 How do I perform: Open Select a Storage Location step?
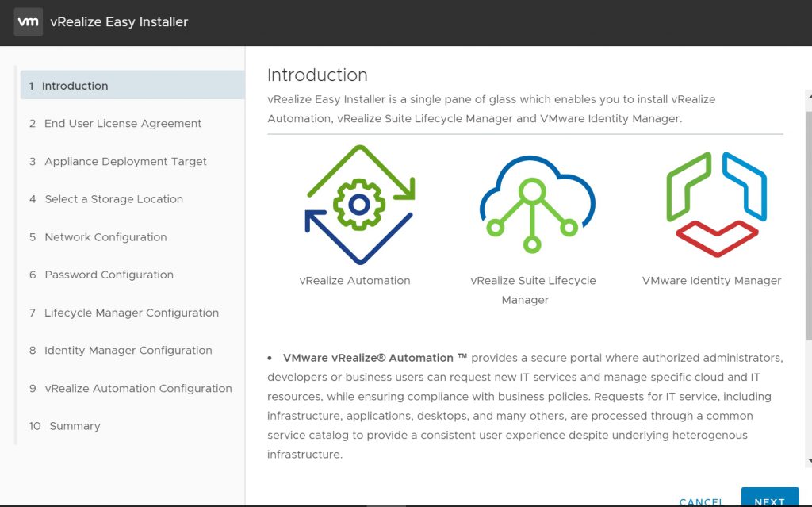[x=113, y=199]
